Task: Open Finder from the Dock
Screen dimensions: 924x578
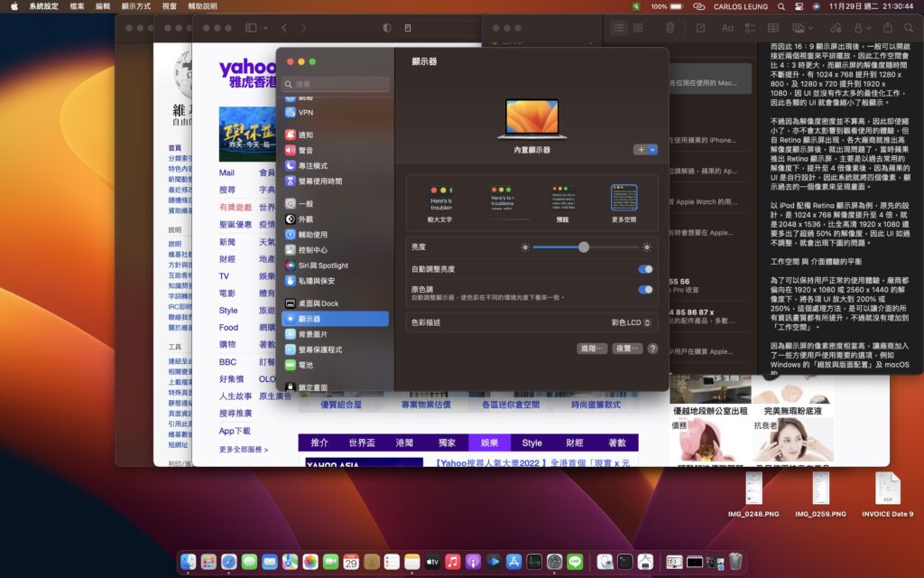Action: tap(188, 562)
